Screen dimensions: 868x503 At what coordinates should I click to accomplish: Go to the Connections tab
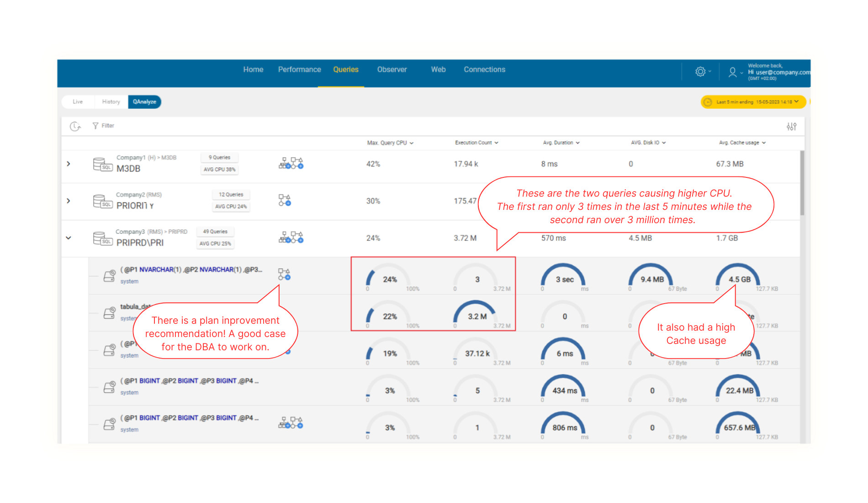tap(484, 70)
